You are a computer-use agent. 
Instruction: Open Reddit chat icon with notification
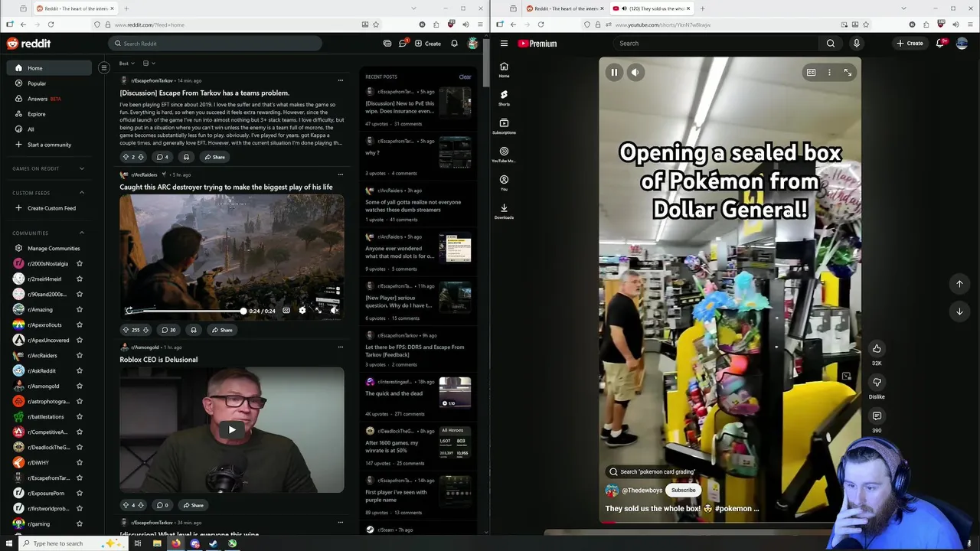(x=403, y=44)
